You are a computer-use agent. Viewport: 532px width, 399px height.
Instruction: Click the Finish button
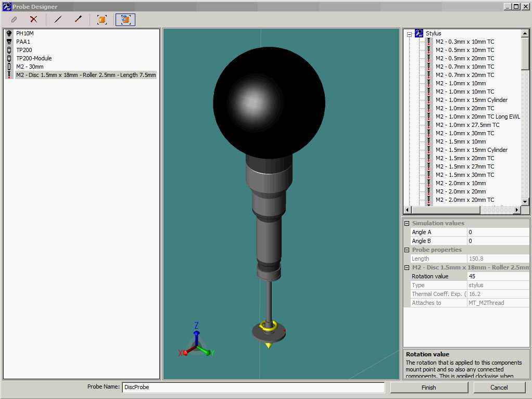coord(429,388)
